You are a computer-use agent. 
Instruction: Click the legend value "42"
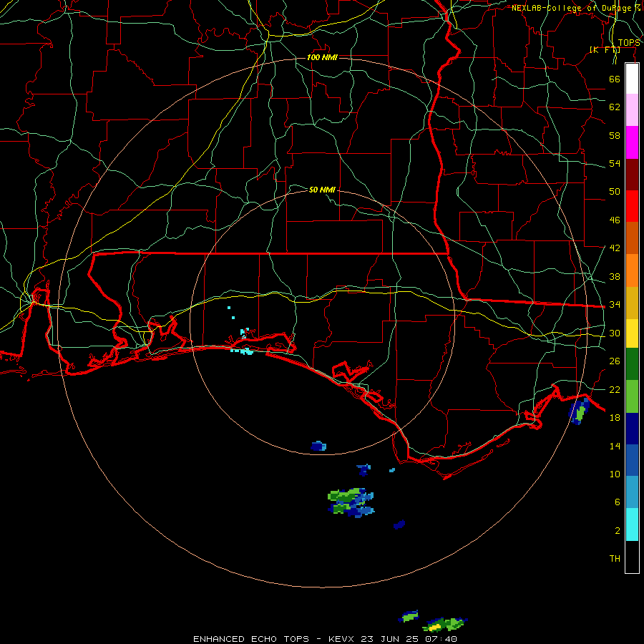(615, 248)
